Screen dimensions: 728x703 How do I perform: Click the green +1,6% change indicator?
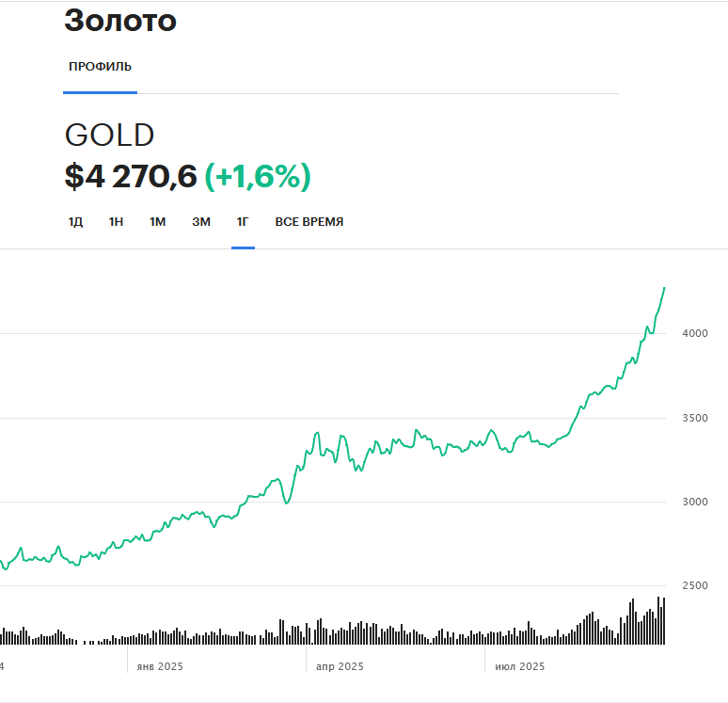click(258, 176)
